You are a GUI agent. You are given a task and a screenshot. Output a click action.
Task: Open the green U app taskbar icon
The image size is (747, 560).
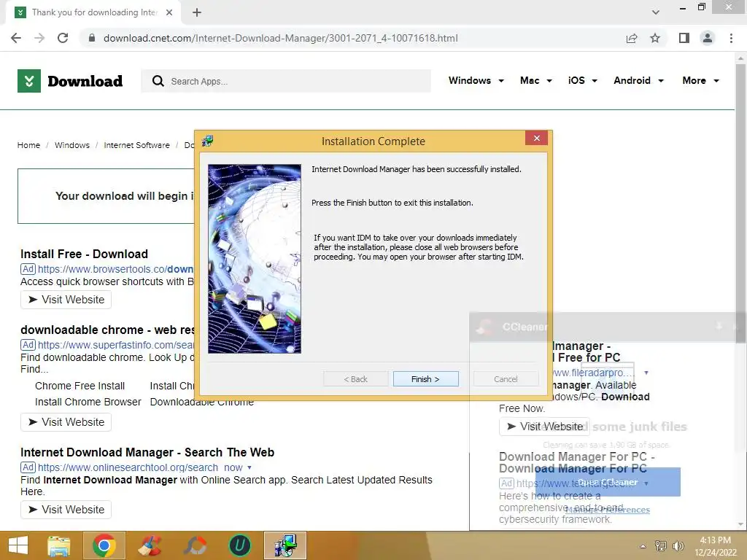point(239,545)
